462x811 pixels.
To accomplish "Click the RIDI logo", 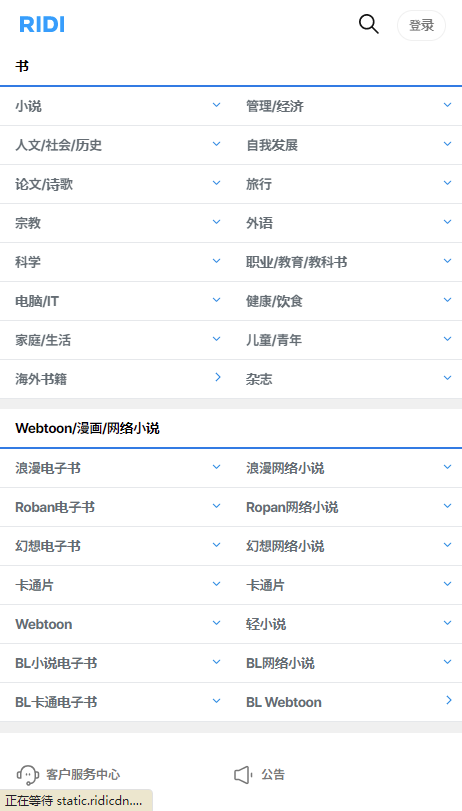I will tap(42, 24).
